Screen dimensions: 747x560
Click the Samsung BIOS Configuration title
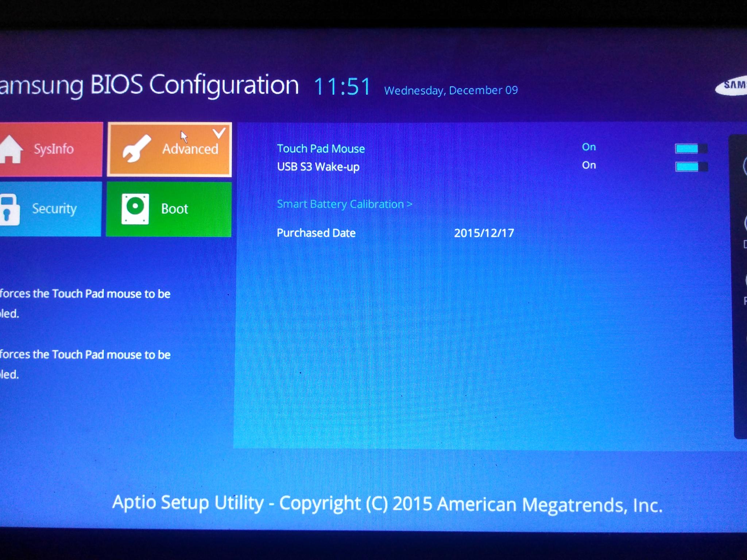click(149, 86)
